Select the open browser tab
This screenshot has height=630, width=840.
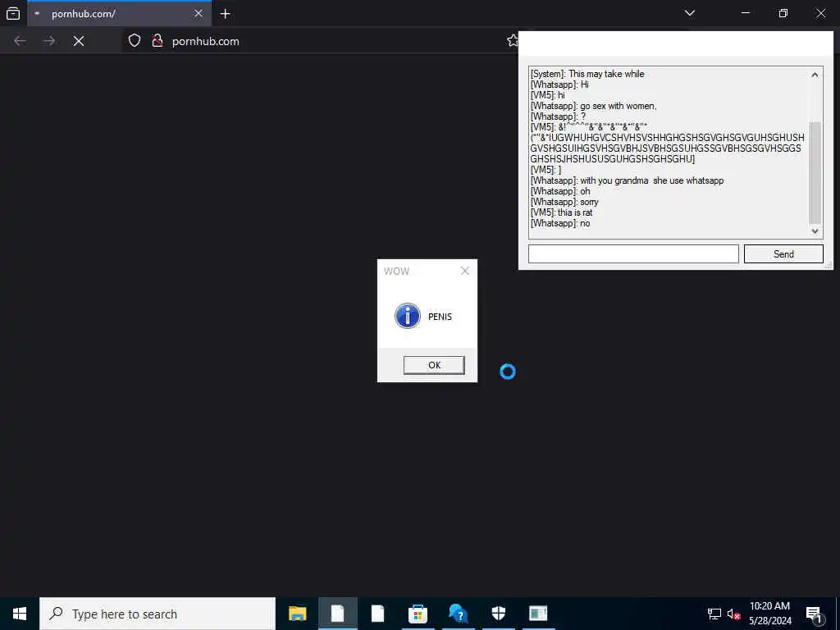pyautogui.click(x=120, y=13)
